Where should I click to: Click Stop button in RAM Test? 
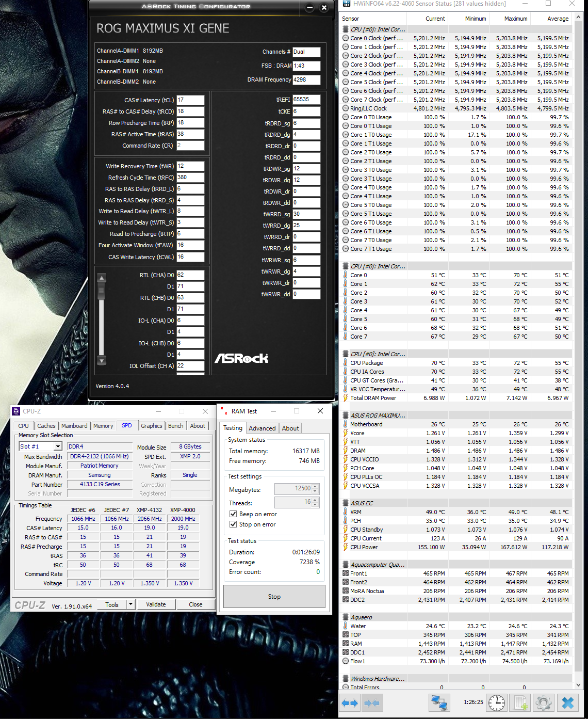[274, 597]
